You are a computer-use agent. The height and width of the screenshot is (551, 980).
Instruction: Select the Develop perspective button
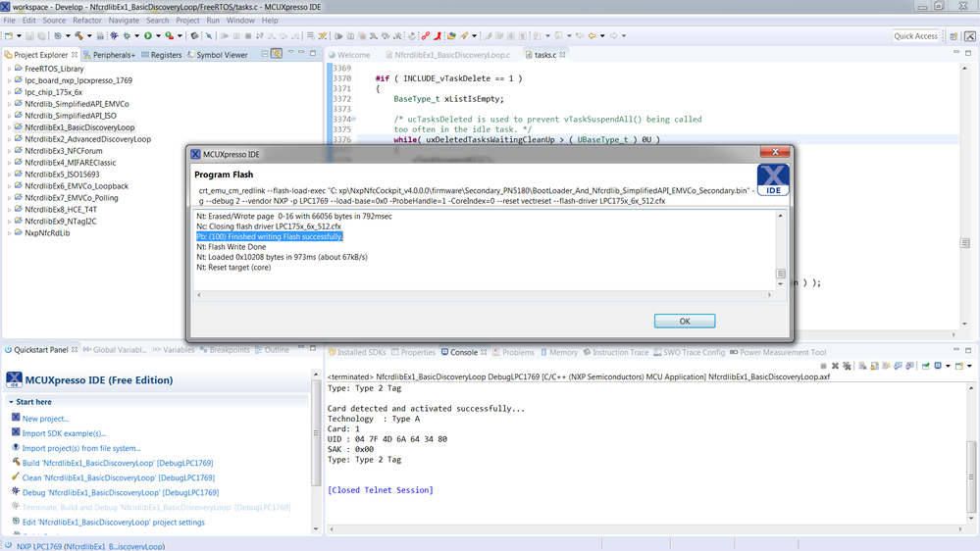click(970, 36)
